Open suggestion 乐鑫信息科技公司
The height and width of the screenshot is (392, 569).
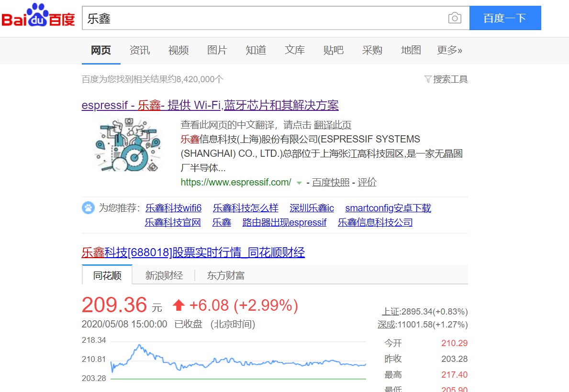(x=375, y=222)
